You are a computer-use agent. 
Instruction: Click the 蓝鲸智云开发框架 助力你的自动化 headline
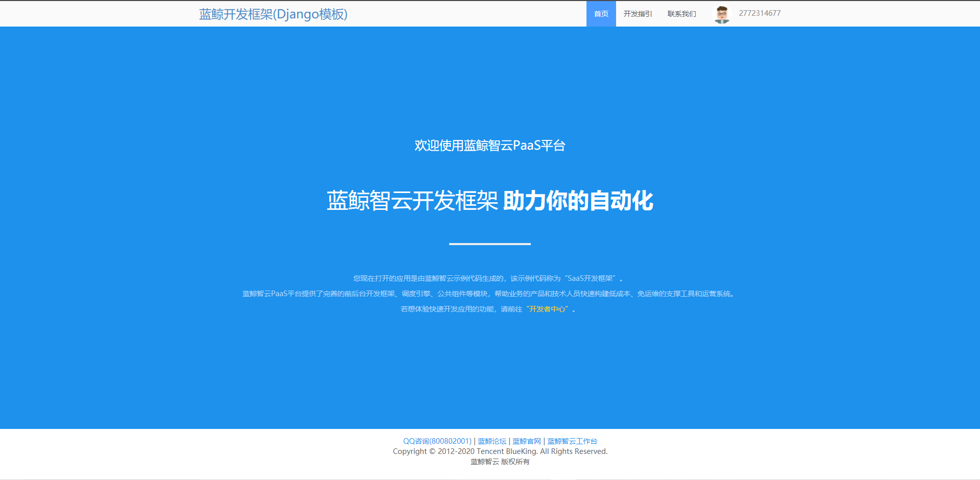pyautogui.click(x=490, y=201)
